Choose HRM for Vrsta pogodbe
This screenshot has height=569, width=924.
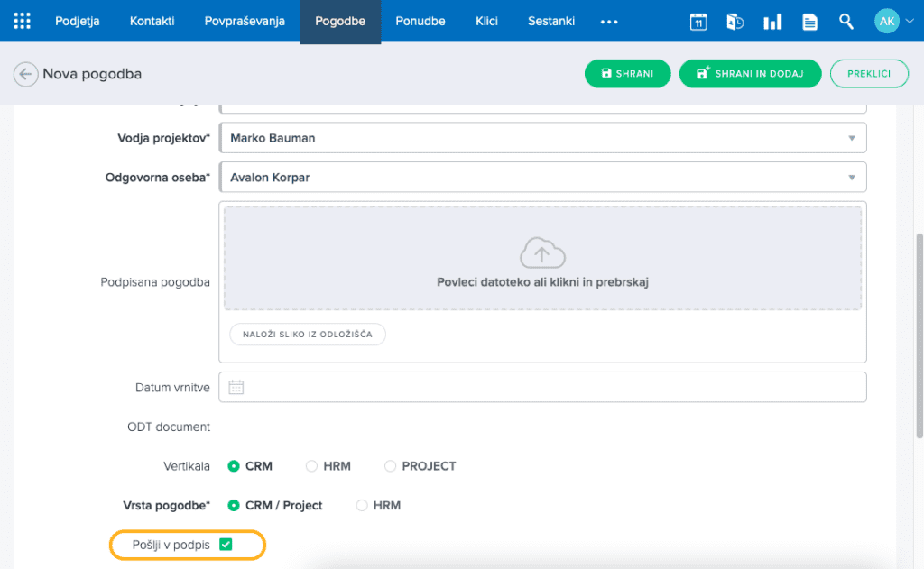point(362,506)
